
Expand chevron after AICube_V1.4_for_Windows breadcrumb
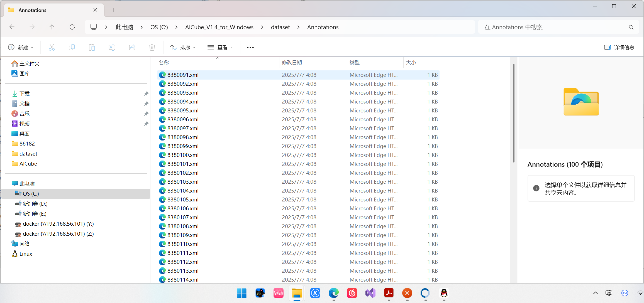[x=262, y=27]
